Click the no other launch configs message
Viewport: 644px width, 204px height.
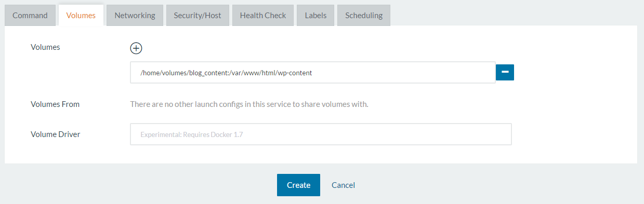249,104
